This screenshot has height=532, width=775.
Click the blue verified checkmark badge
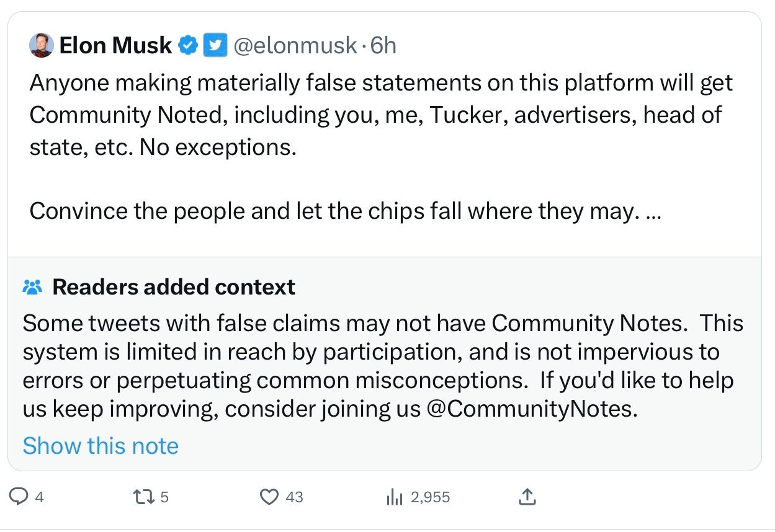(188, 45)
